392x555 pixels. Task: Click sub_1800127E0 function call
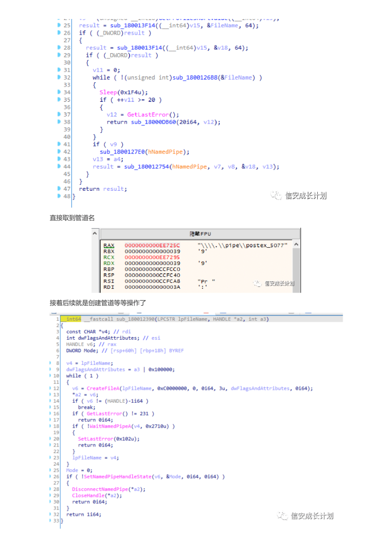coord(122,152)
